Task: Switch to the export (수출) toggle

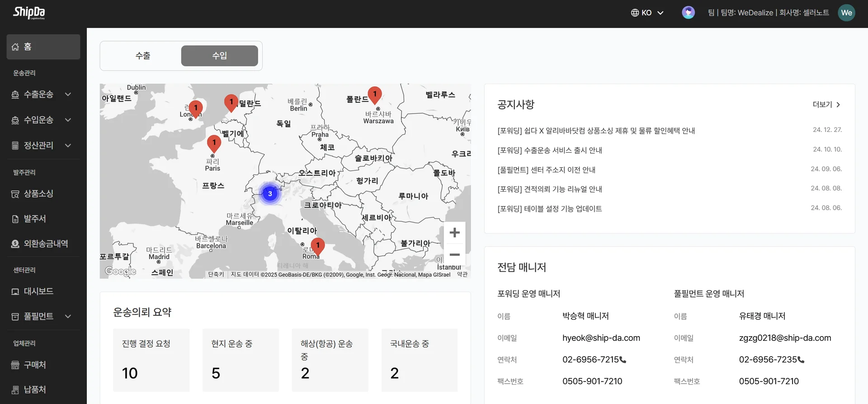Action: (143, 56)
